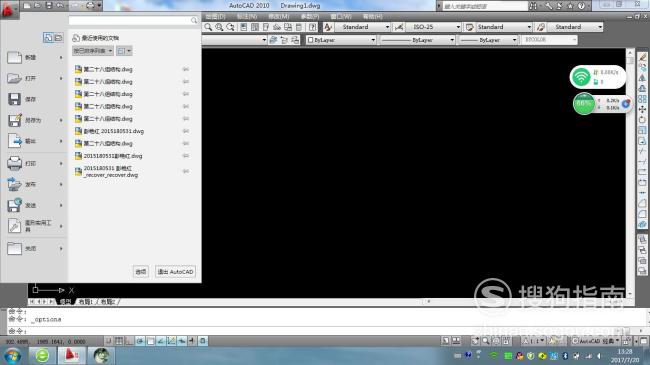The image size is (650, 365).
Task: Click the 保存 (Save) floppy disk icon
Action: (15, 99)
